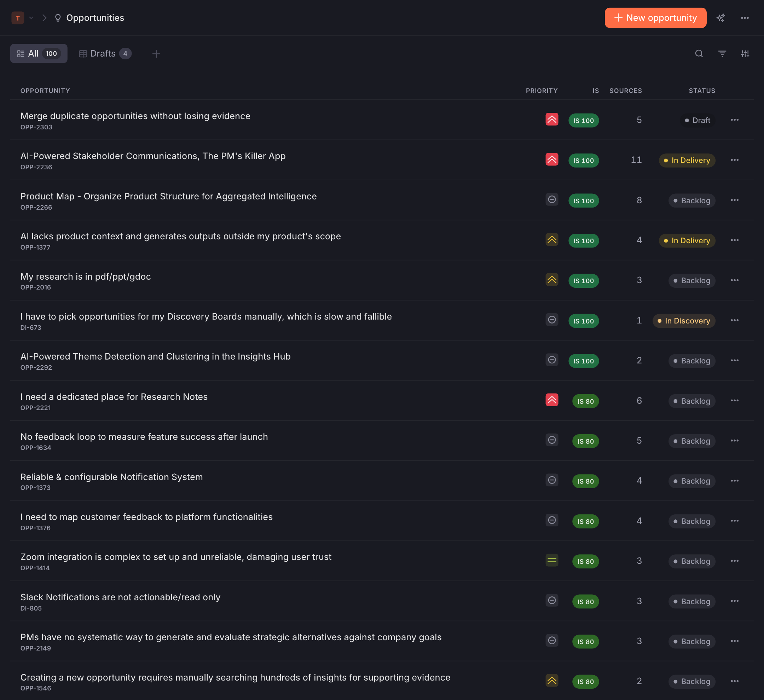The image size is (764, 700).
Task: Click sources count 8 for OPP-2266
Action: coord(639,200)
